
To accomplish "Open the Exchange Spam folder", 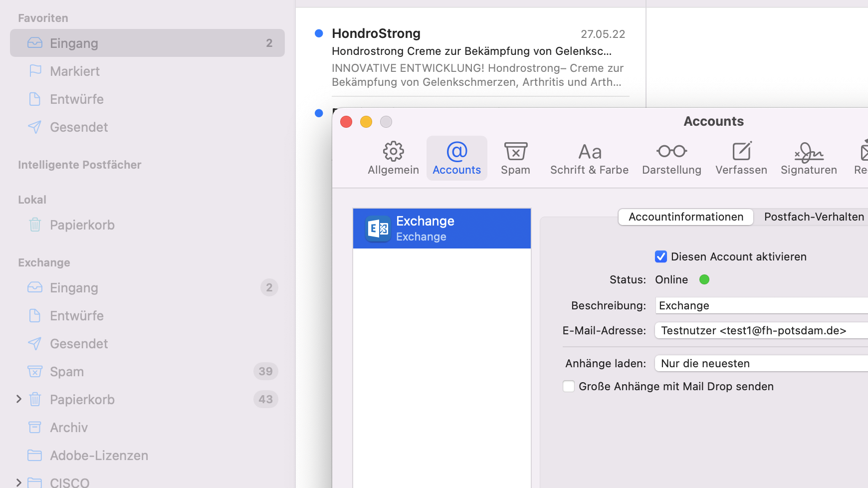I will tap(67, 372).
